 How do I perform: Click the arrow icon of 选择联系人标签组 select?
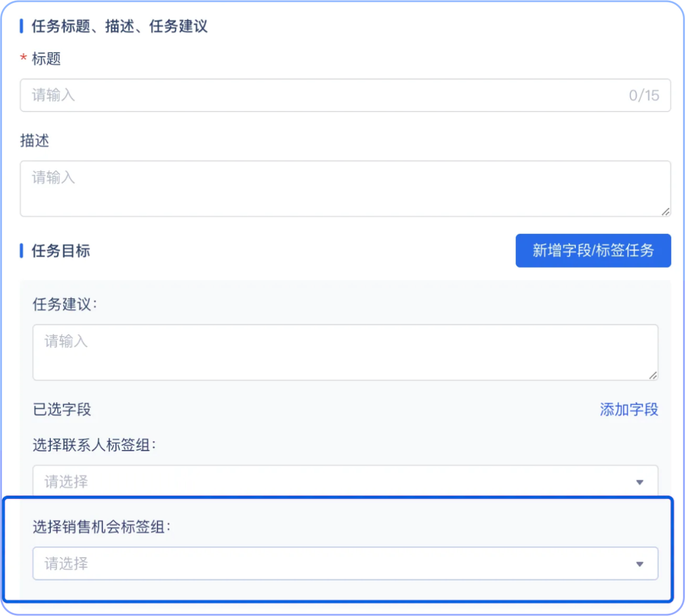(639, 482)
